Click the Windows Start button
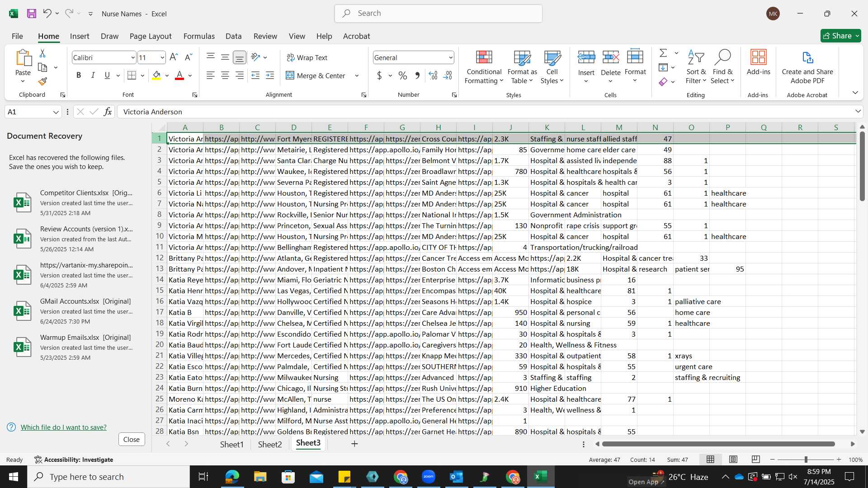The height and width of the screenshot is (488, 868). 14,477
